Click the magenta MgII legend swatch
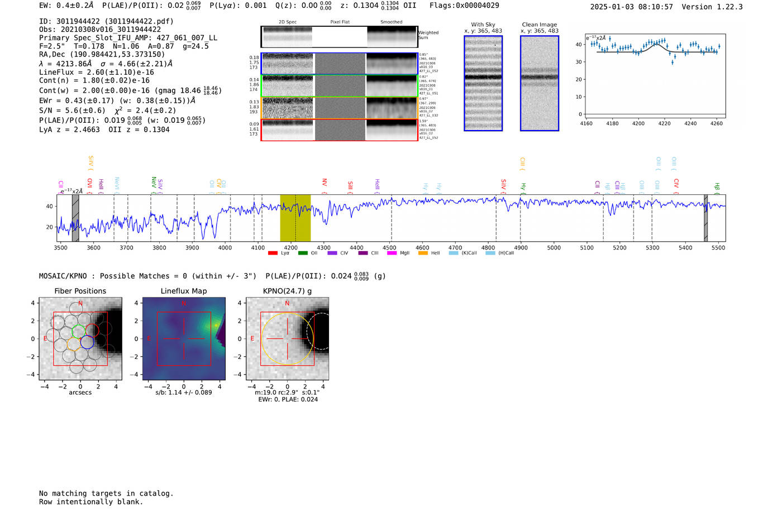The height and width of the screenshot is (532, 782). pos(392,253)
